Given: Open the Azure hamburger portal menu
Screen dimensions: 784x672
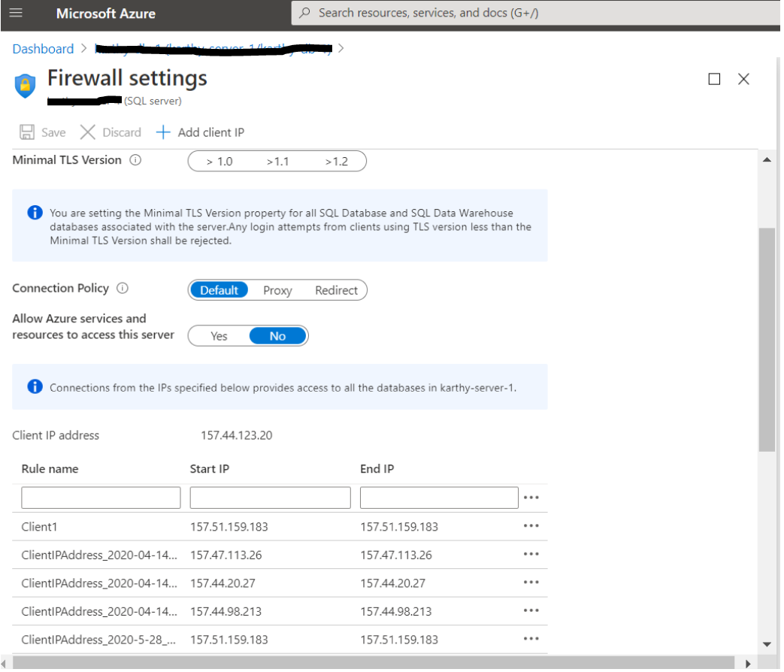Looking at the screenshot, I should [x=16, y=13].
